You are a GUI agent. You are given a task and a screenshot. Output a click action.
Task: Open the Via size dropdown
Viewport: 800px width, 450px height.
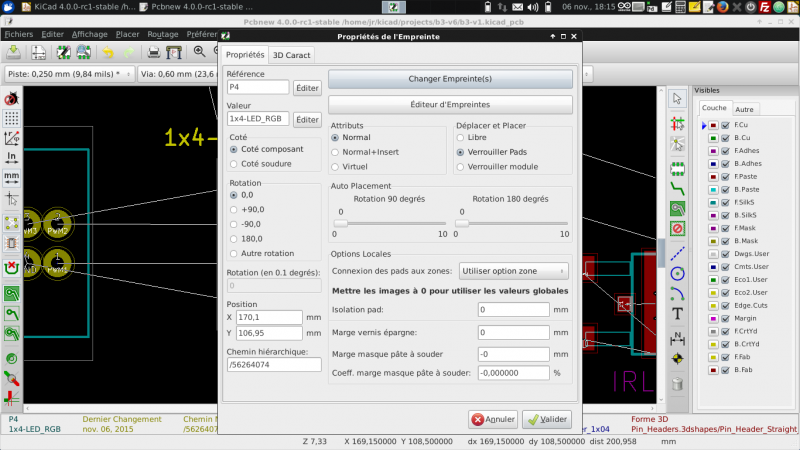tap(178, 74)
